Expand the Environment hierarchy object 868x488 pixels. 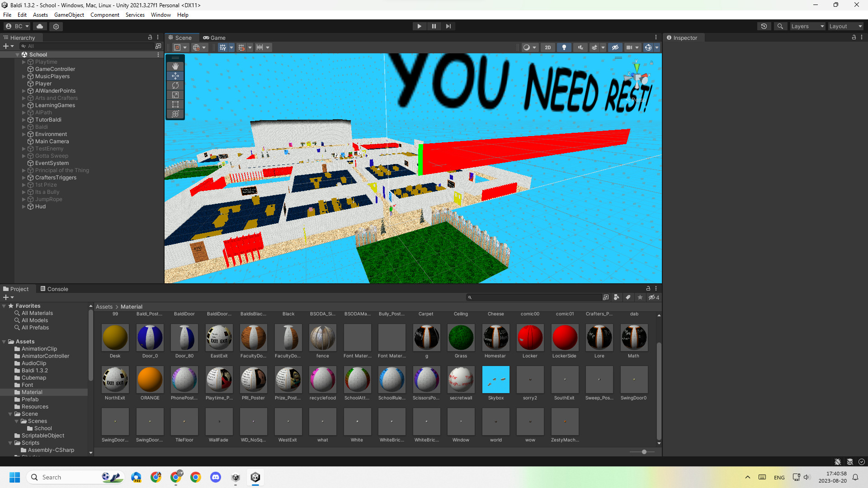[24, 134]
